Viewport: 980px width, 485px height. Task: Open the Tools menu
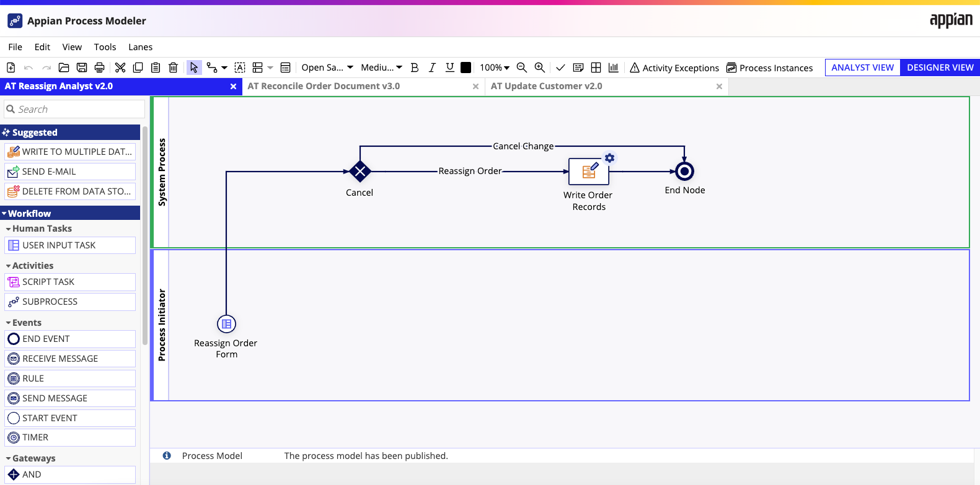(x=105, y=47)
